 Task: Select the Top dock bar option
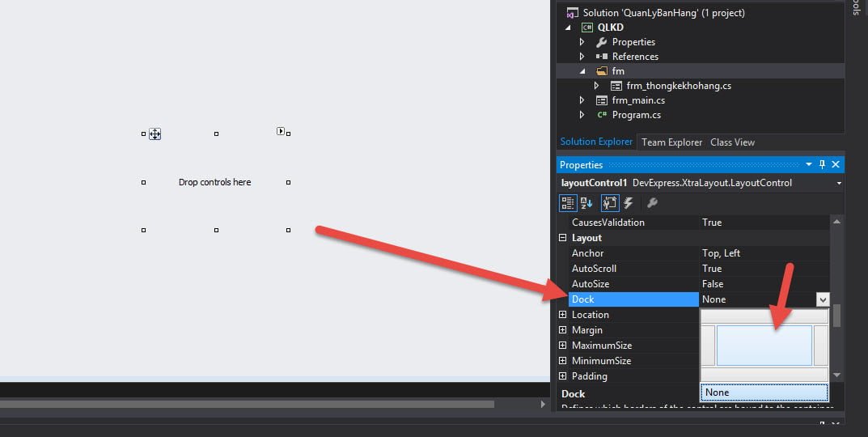pos(764,316)
